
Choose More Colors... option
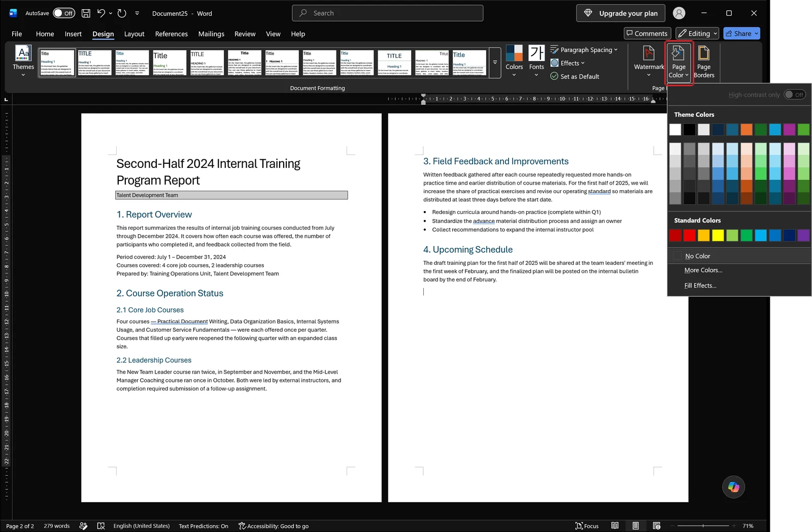703,270
